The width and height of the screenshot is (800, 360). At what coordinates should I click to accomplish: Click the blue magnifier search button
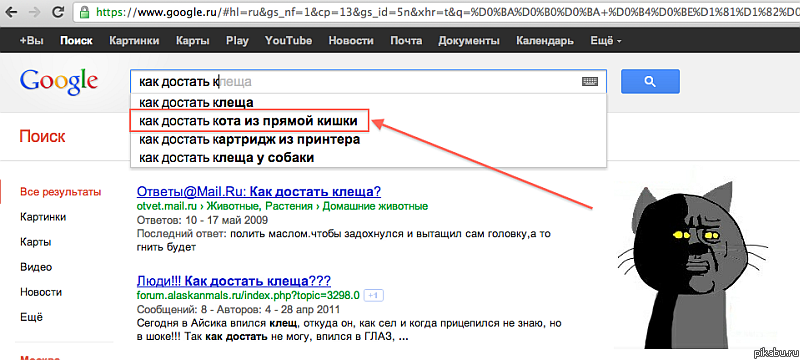(650, 82)
